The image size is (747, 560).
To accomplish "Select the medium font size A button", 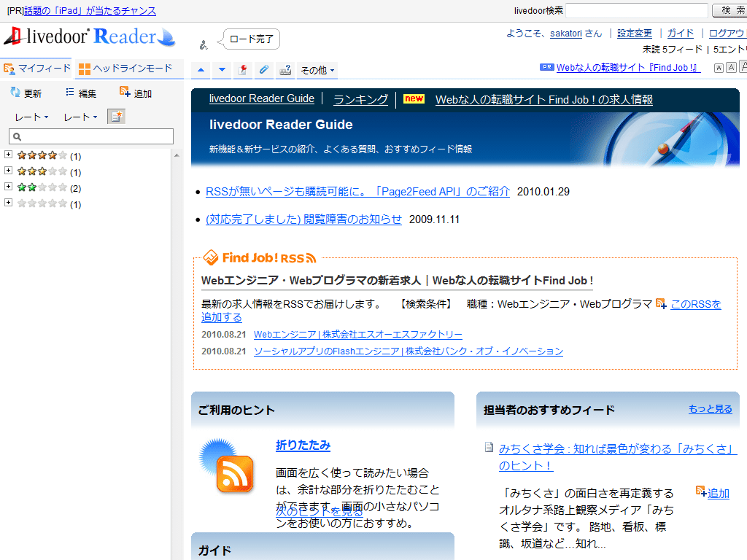I will (x=731, y=68).
